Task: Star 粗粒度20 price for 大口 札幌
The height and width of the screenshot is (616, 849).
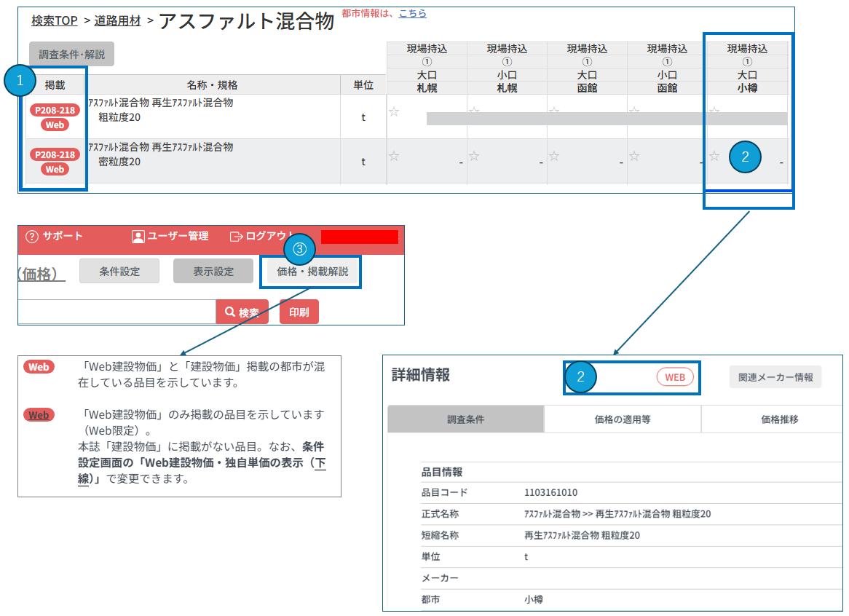Action: click(394, 111)
